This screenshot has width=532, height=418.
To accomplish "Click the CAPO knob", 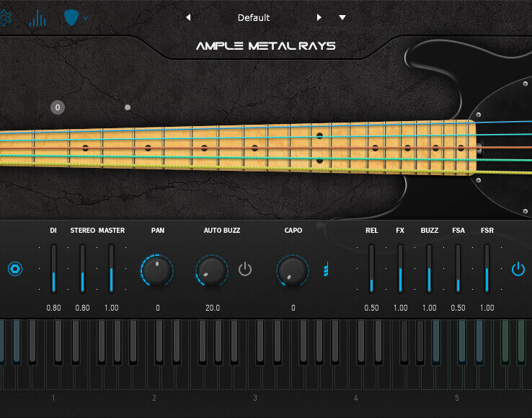I will tap(293, 270).
